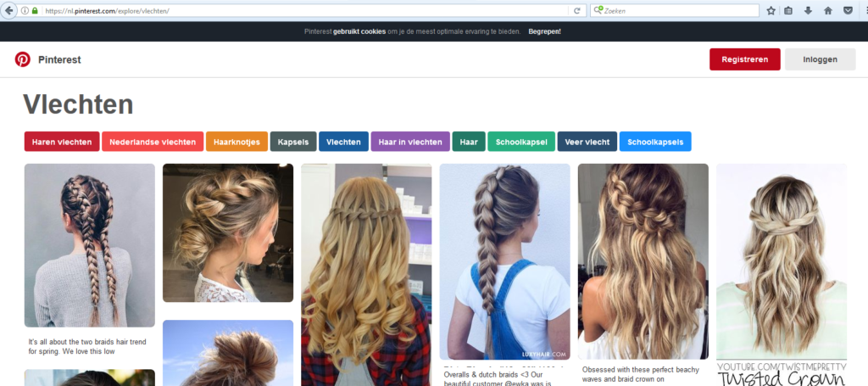The width and height of the screenshot is (868, 386).
Task: Bookmark this page with the star icon
Action: pyautogui.click(x=771, y=10)
